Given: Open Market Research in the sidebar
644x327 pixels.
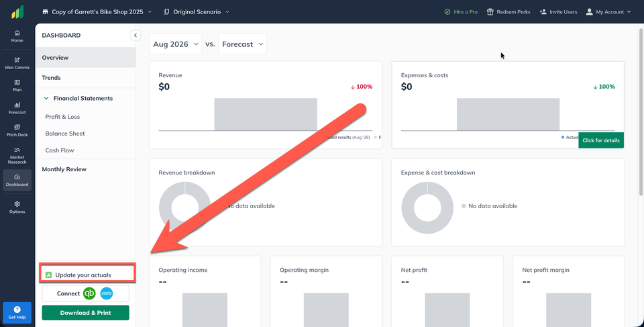Looking at the screenshot, I should 17,156.
